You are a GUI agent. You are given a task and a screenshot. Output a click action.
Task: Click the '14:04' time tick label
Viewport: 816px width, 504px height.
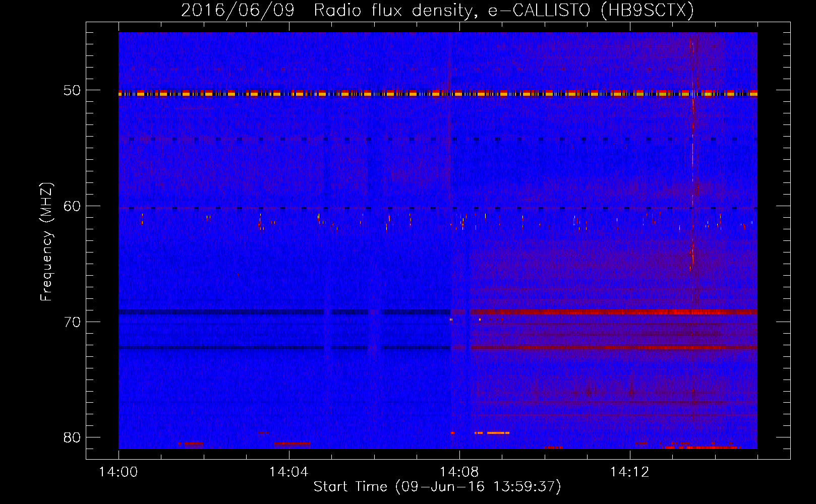pyautogui.click(x=288, y=472)
